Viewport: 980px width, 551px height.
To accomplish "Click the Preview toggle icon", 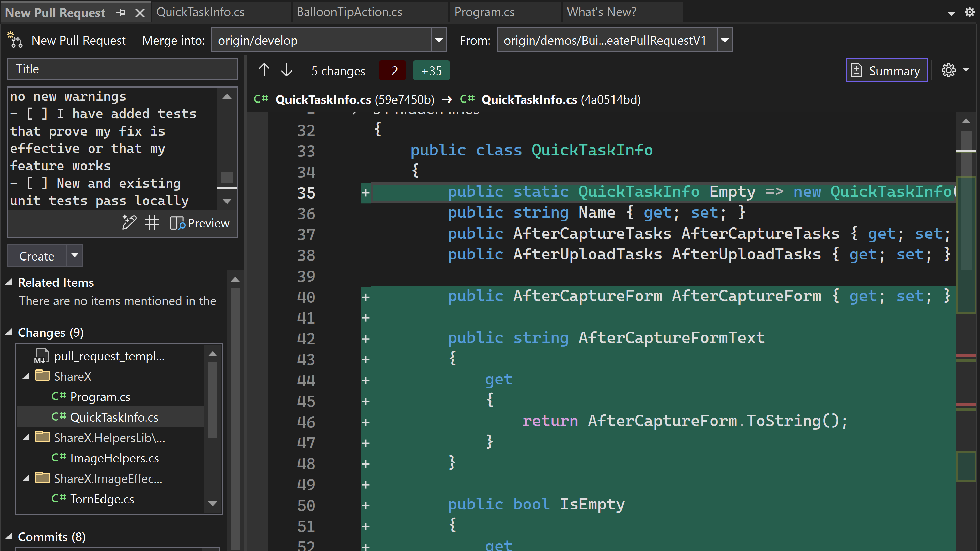I will [x=177, y=223].
